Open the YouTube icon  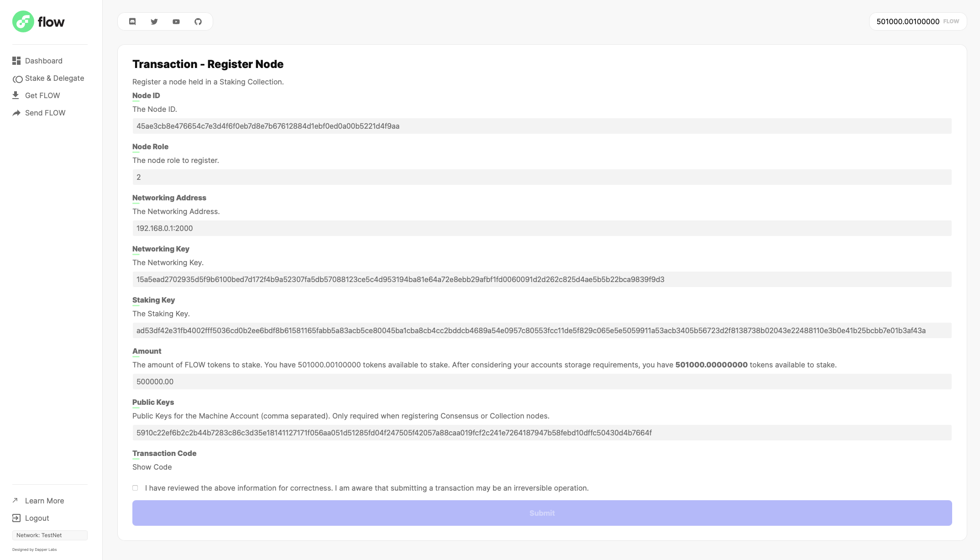tap(176, 21)
